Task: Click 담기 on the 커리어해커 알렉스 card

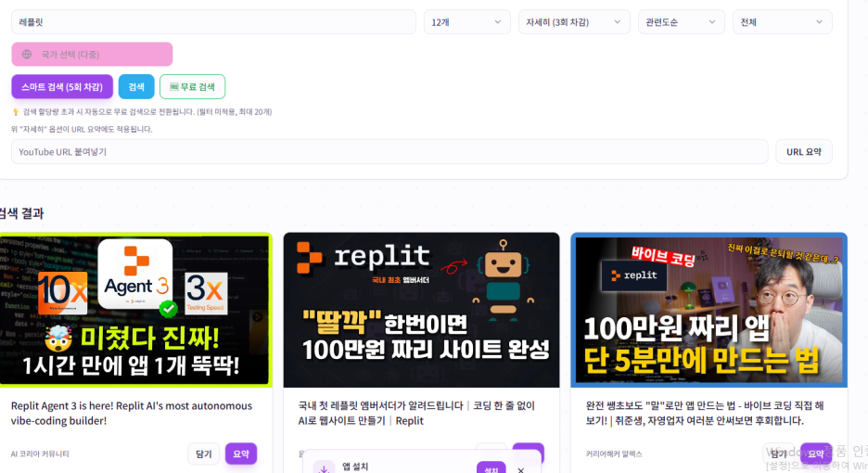Action: (x=779, y=454)
